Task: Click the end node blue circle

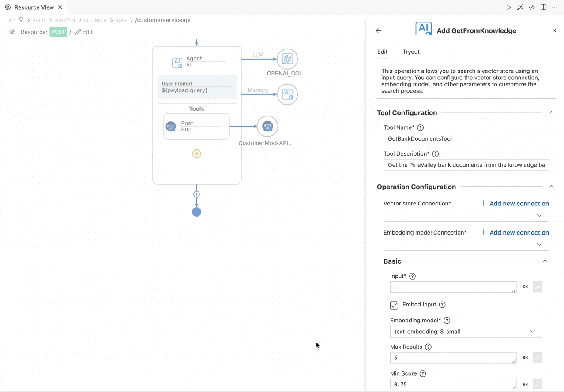Action: (197, 212)
